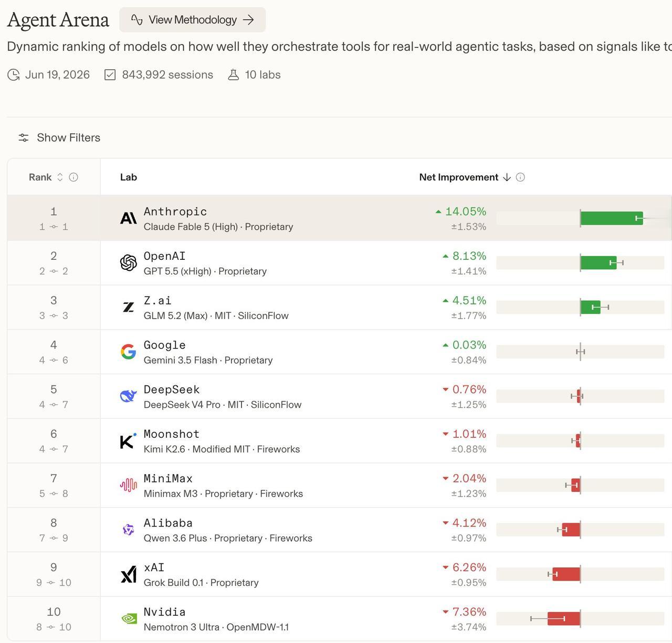Screen dimensions: 672x643
Task: Click "GLM 5.2 (Max) · MIT · SiliconFlow" text
Action: 216,316
